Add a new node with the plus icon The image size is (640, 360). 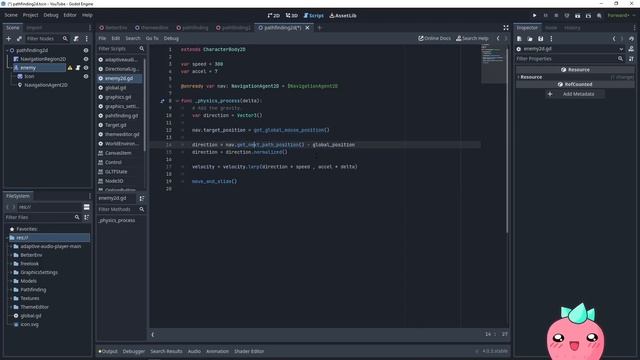[x=9, y=38]
